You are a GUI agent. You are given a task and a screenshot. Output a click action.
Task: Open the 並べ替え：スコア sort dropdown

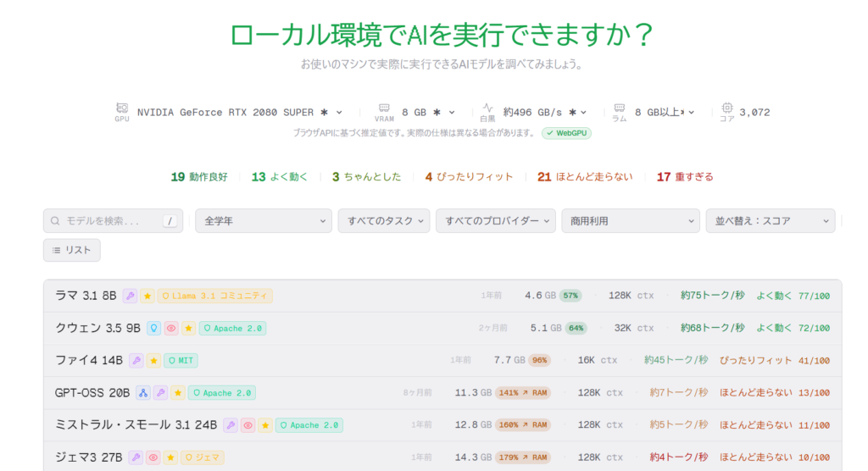tap(770, 221)
